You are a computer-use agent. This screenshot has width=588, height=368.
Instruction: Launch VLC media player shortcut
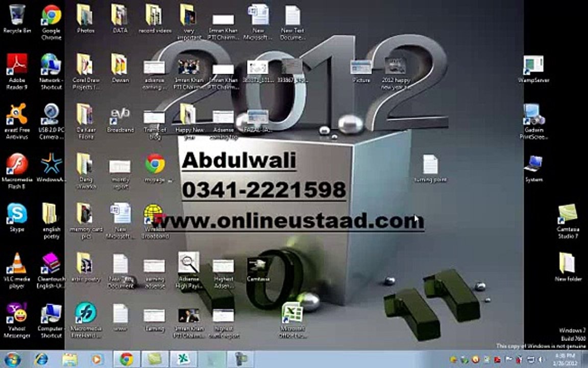(17, 270)
